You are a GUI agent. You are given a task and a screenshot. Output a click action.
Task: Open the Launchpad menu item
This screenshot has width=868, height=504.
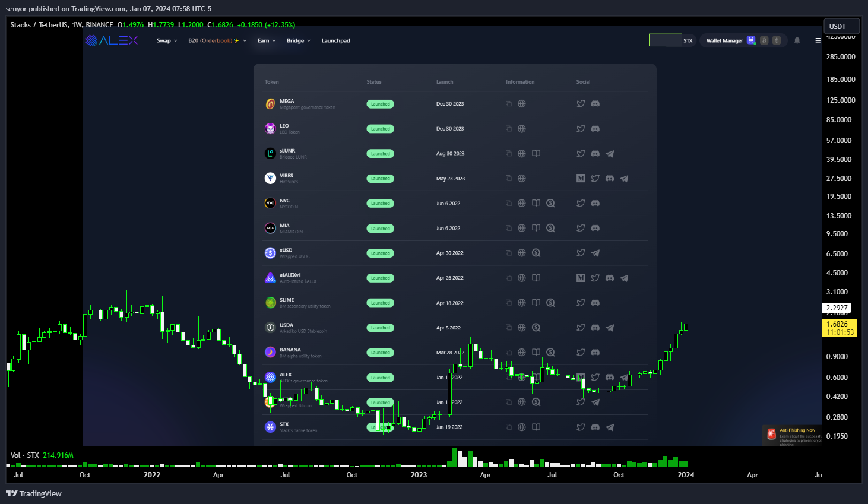(335, 40)
